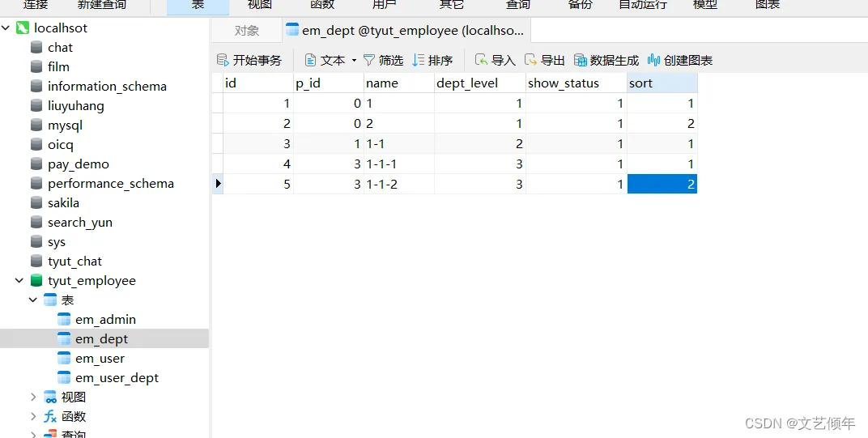Viewport: 868px width, 438px height.
Task: Click the 开始事务 begin transaction icon
Action: coord(223,61)
